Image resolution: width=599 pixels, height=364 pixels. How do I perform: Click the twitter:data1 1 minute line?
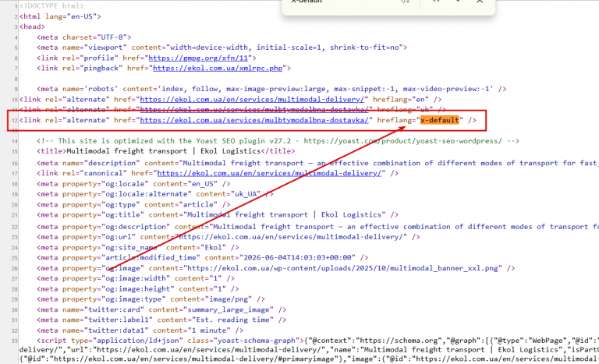pos(140,330)
